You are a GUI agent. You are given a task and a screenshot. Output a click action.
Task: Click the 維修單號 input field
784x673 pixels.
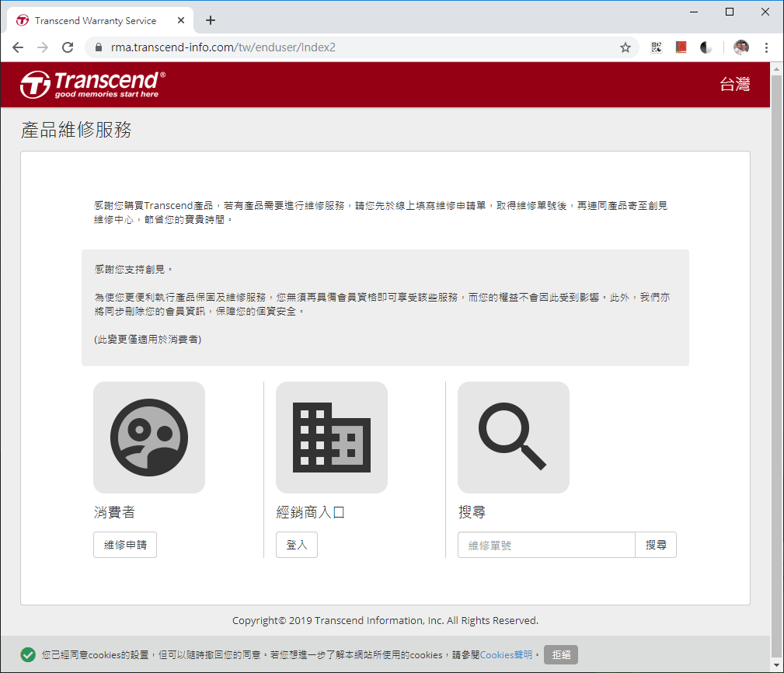[x=546, y=545]
